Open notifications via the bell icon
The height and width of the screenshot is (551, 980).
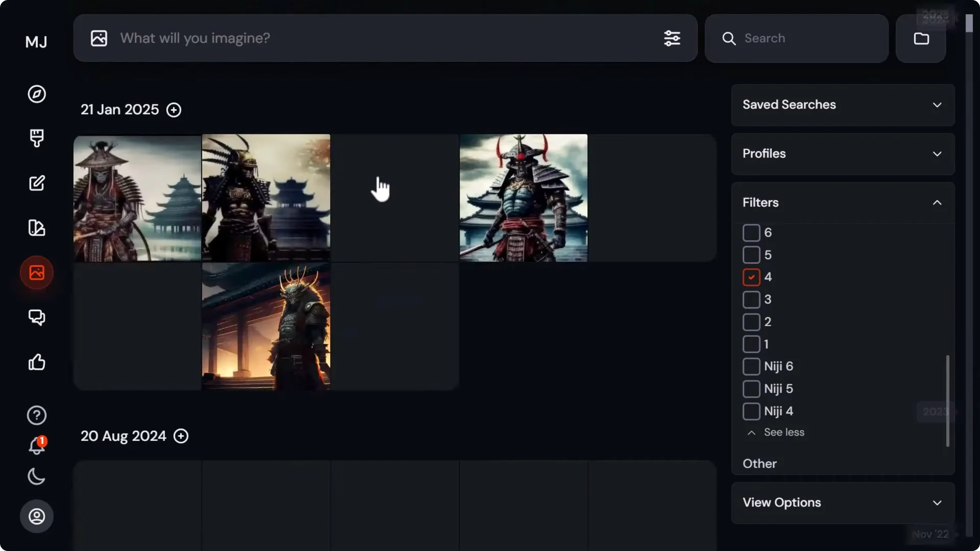tap(36, 446)
